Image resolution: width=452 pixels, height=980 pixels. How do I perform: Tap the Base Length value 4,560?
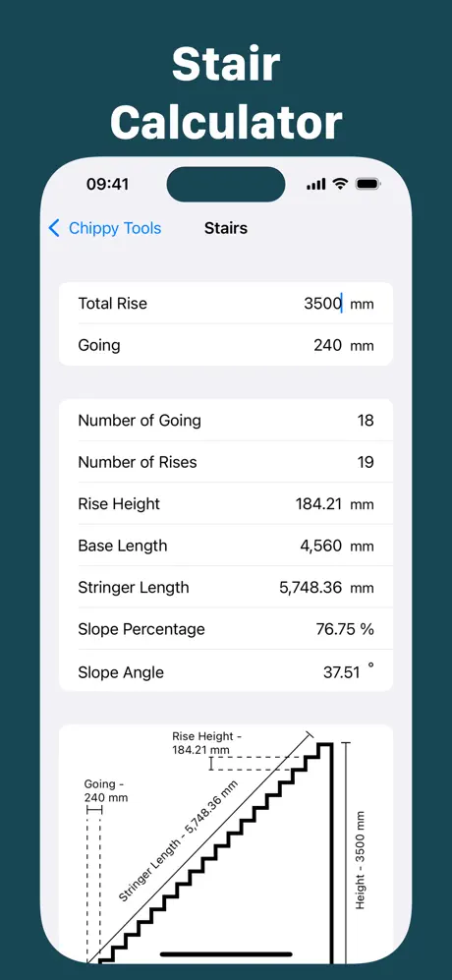point(321,547)
